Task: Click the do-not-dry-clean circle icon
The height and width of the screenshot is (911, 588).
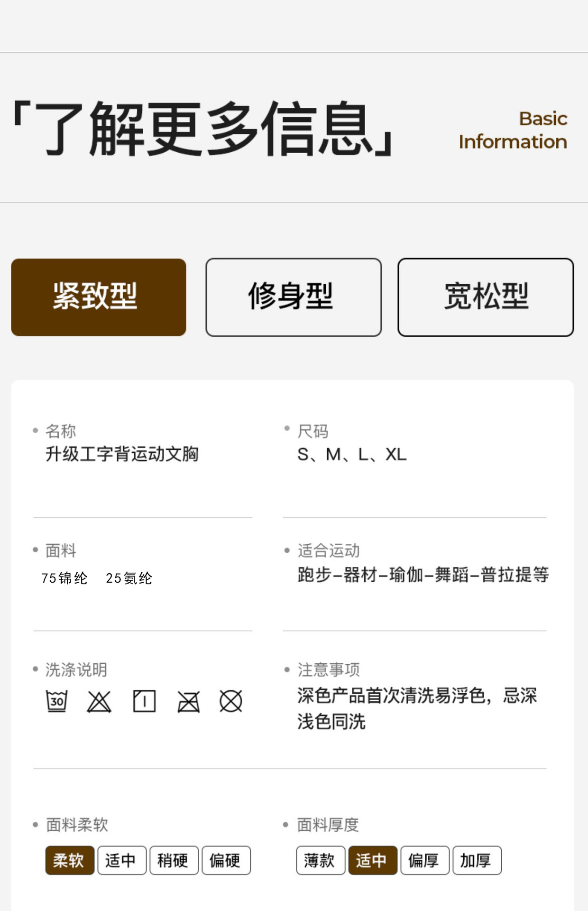Action: 231,701
